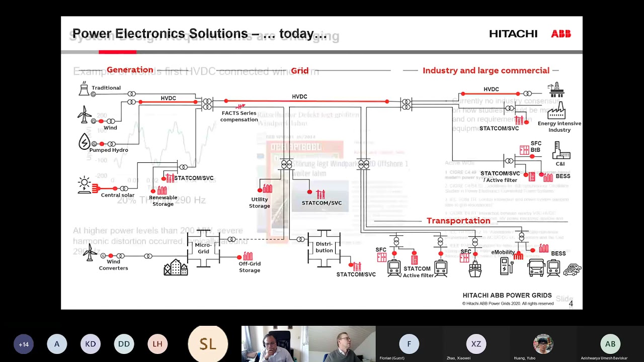Open Zhao, Xiaowei participant tile
The width and height of the screenshot is (644, 362).
point(476,344)
